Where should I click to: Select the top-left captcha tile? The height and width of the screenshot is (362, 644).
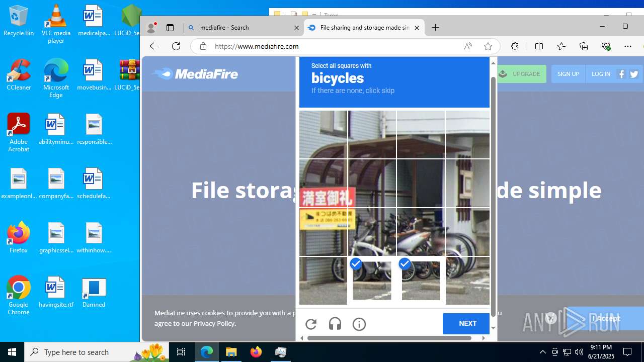323,134
